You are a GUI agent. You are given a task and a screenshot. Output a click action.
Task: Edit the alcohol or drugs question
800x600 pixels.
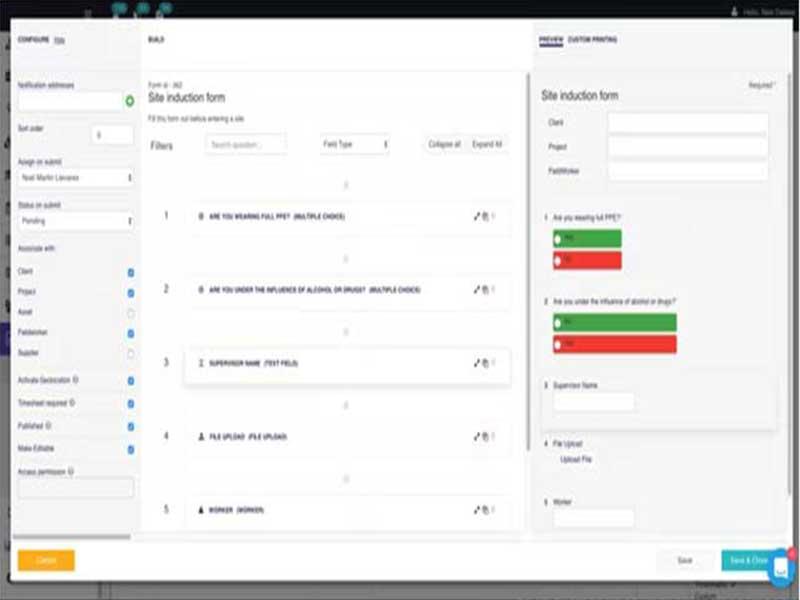click(477, 290)
